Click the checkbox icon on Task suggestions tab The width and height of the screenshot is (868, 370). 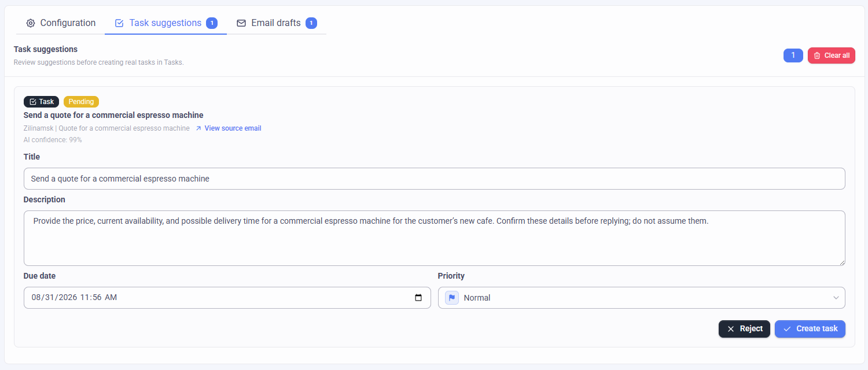point(119,23)
